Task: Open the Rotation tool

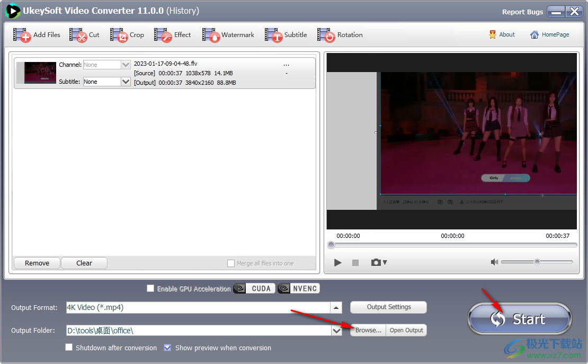Action: point(340,35)
